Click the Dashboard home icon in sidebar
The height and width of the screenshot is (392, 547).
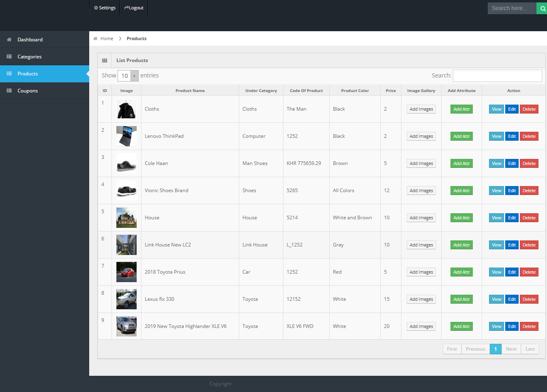coord(9,40)
